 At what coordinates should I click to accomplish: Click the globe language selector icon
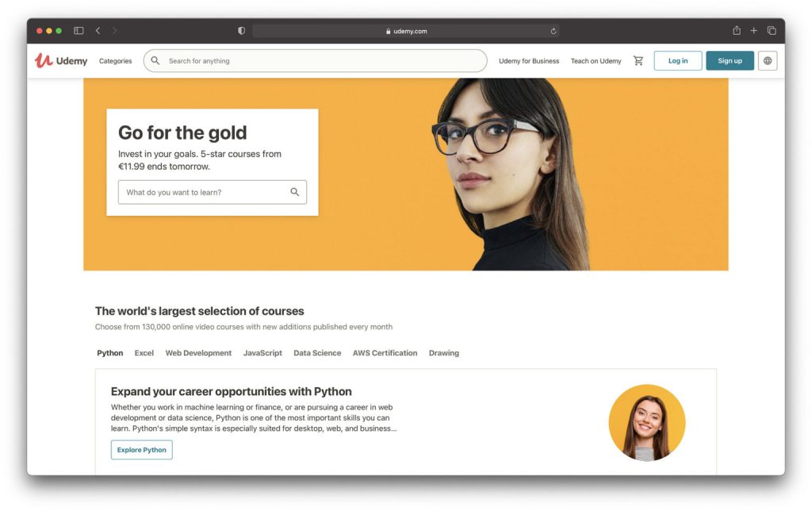click(768, 60)
